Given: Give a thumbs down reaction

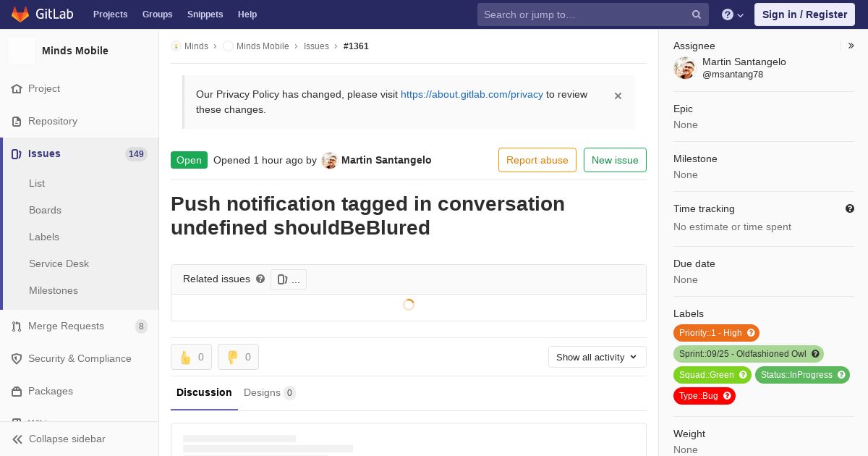Looking at the screenshot, I should click(x=238, y=357).
